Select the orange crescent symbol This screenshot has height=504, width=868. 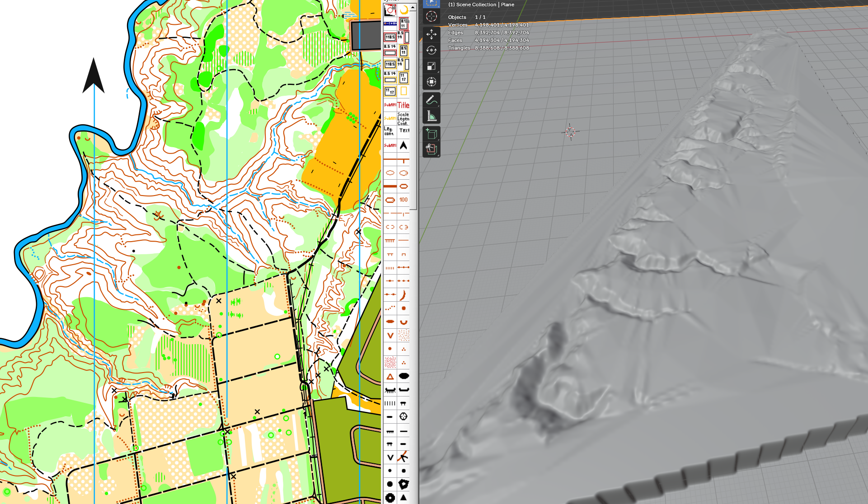point(404,10)
